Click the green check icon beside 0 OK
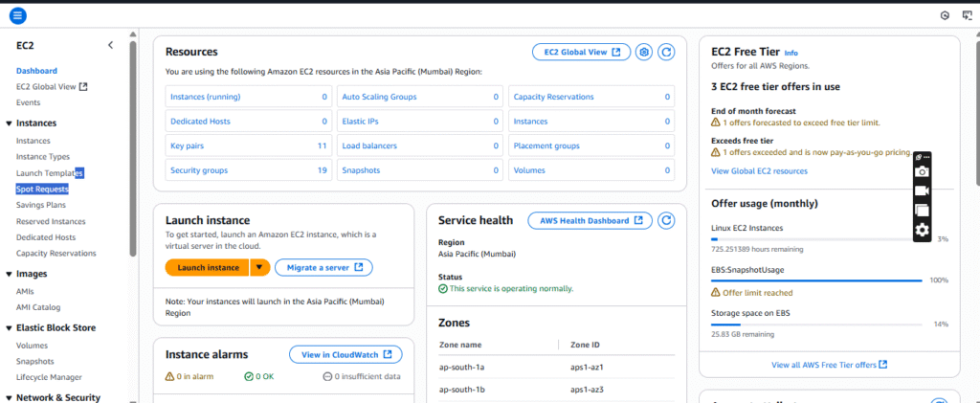The width and height of the screenshot is (980, 403). coord(249,377)
